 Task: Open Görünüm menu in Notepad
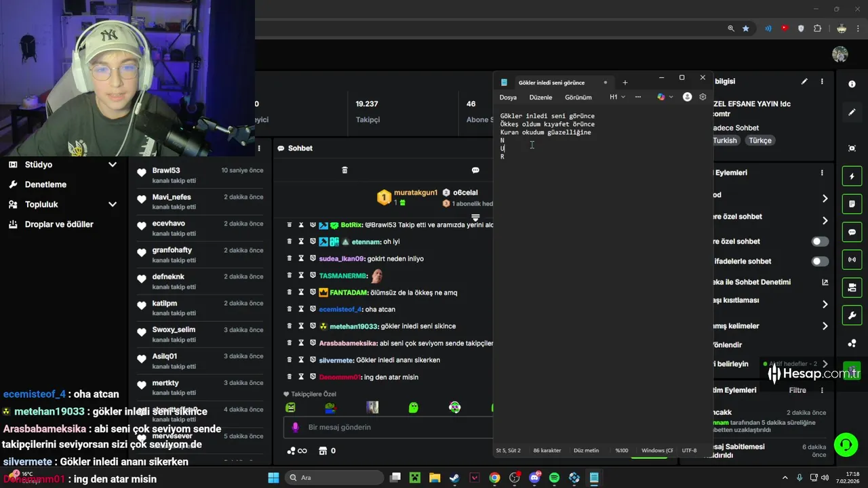click(578, 97)
